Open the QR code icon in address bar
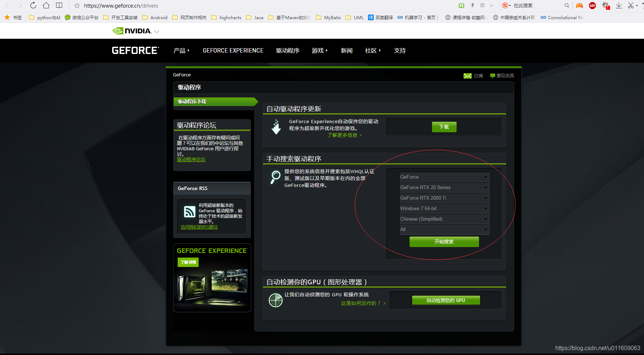 (482, 5)
